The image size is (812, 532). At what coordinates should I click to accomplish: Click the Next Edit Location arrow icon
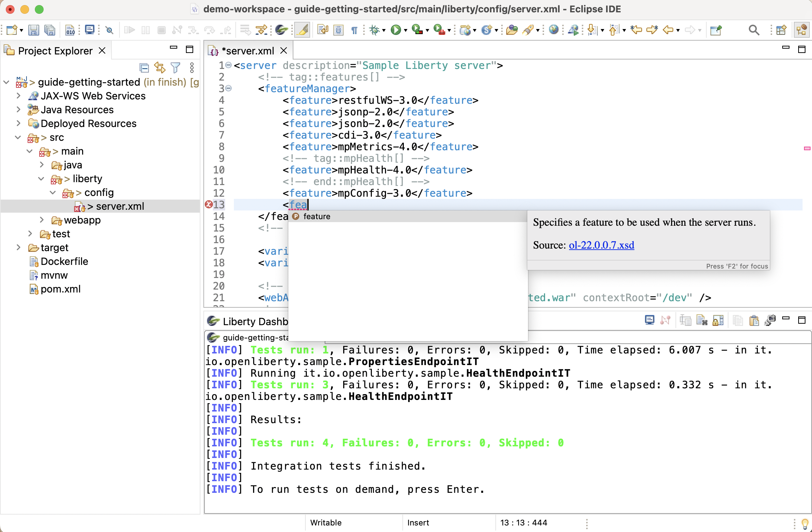click(x=652, y=30)
